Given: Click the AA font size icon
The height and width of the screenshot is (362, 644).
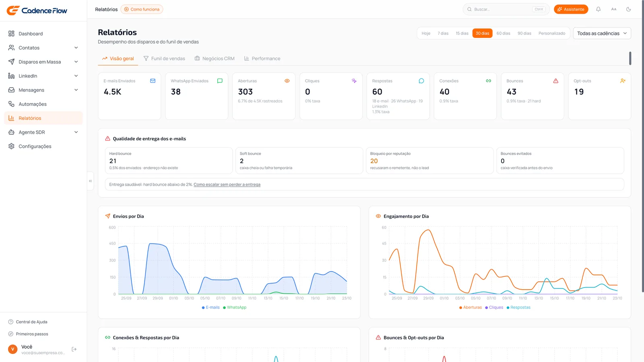Looking at the screenshot, I should point(614,9).
